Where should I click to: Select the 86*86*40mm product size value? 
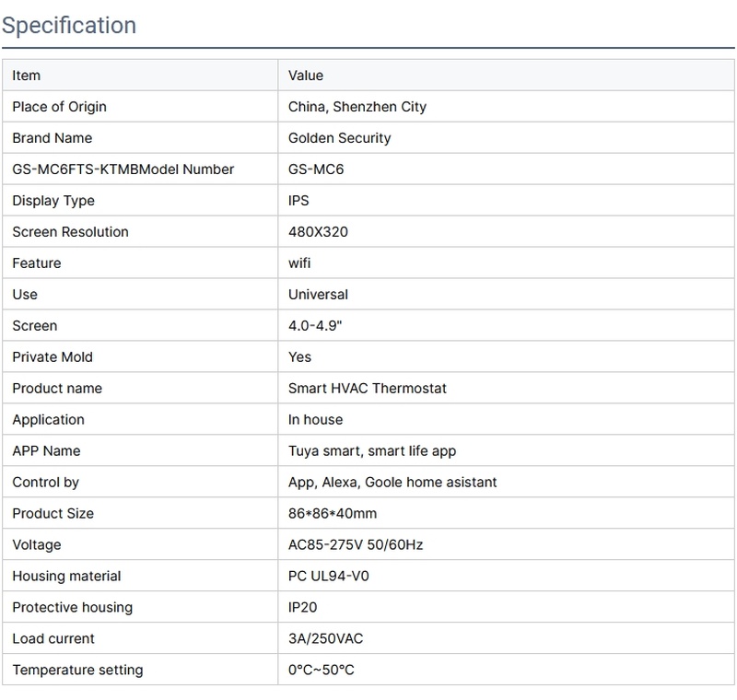(x=333, y=514)
